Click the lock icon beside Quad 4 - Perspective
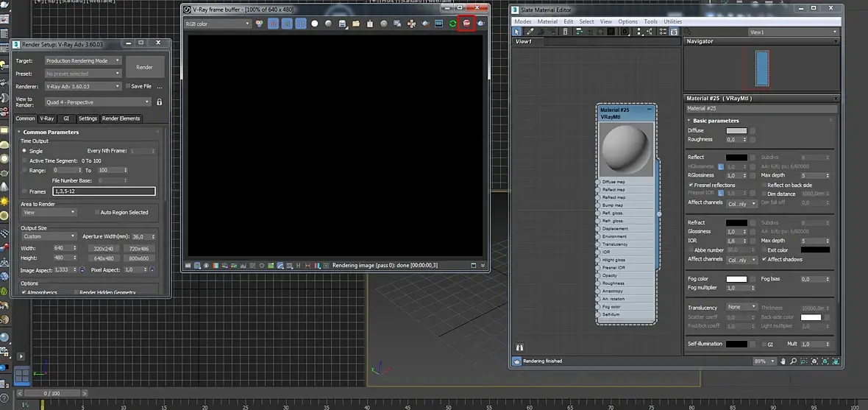868x410 pixels. click(159, 102)
